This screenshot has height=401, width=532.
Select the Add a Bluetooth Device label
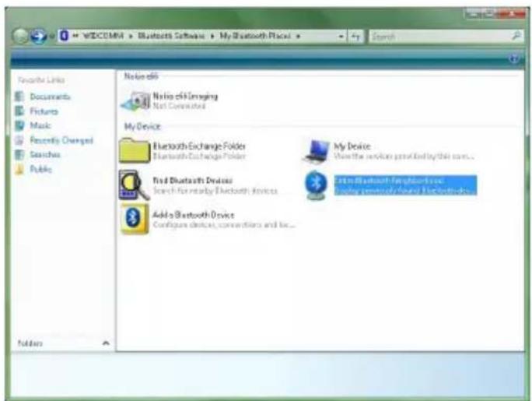pyautogui.click(x=193, y=215)
